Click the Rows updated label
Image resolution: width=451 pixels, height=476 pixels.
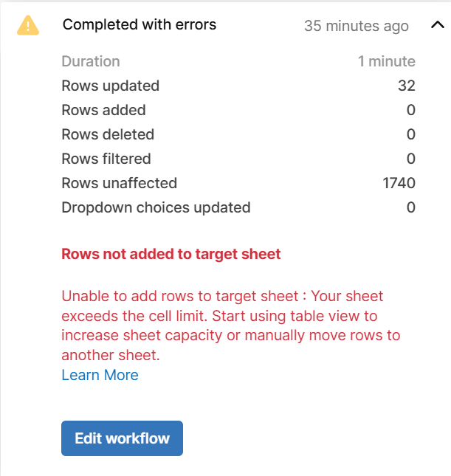110,86
